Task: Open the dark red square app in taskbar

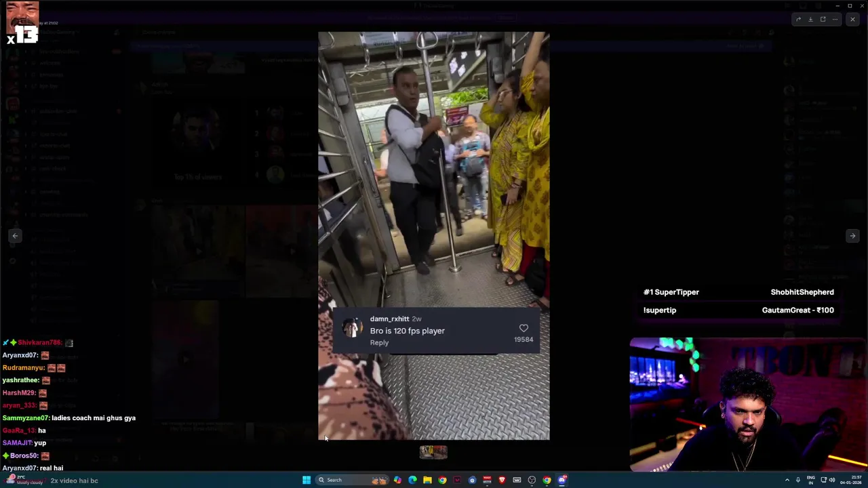Action: tap(457, 480)
